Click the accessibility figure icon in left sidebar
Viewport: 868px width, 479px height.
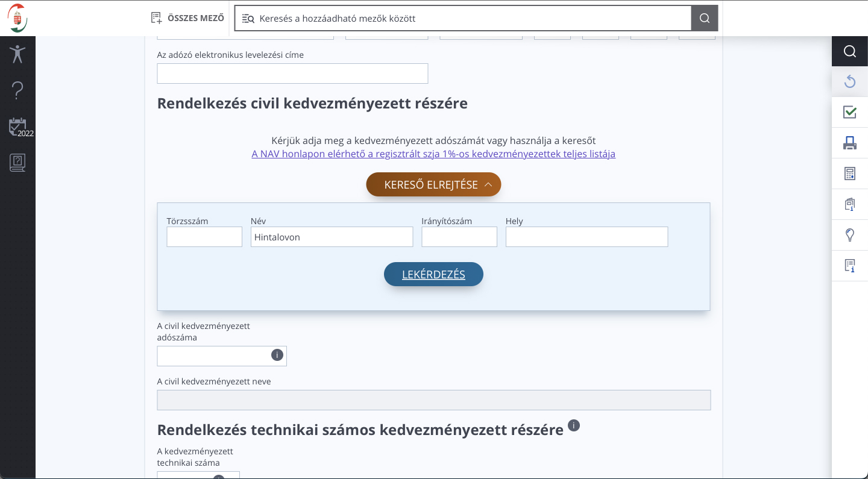[x=17, y=54]
